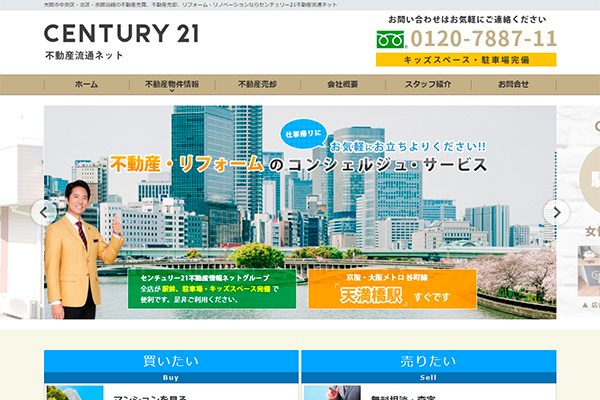
Task: Go to previous slide with left arrow
Action: (44, 212)
